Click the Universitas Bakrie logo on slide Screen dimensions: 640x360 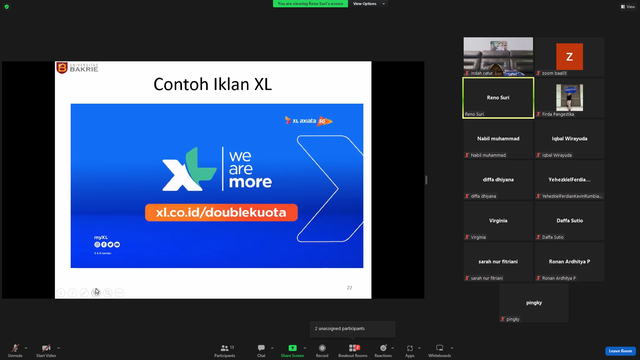pyautogui.click(x=78, y=67)
